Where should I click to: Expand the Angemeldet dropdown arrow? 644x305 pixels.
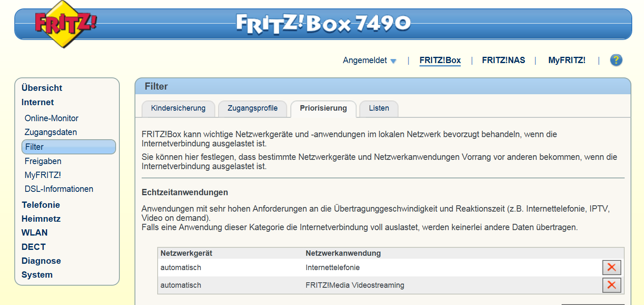point(393,61)
